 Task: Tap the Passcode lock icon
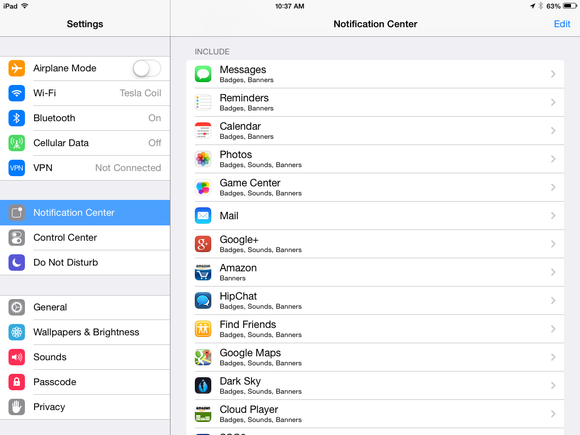pyautogui.click(x=17, y=382)
